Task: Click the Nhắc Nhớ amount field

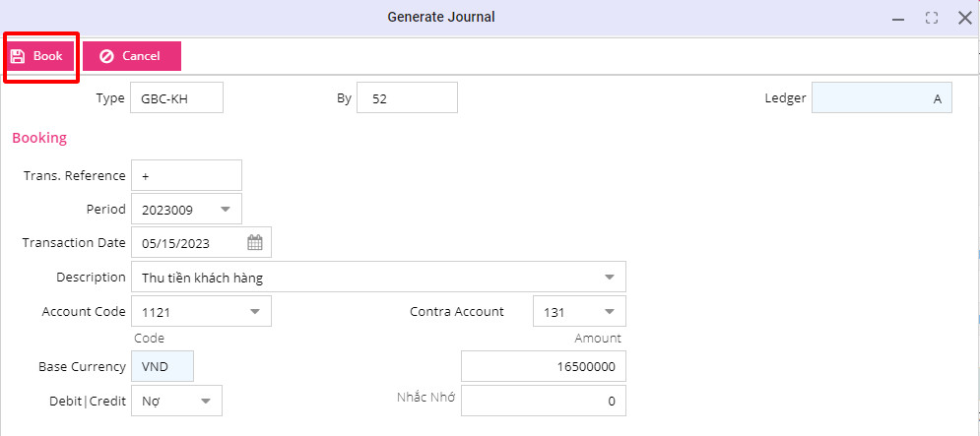Action: point(543,401)
